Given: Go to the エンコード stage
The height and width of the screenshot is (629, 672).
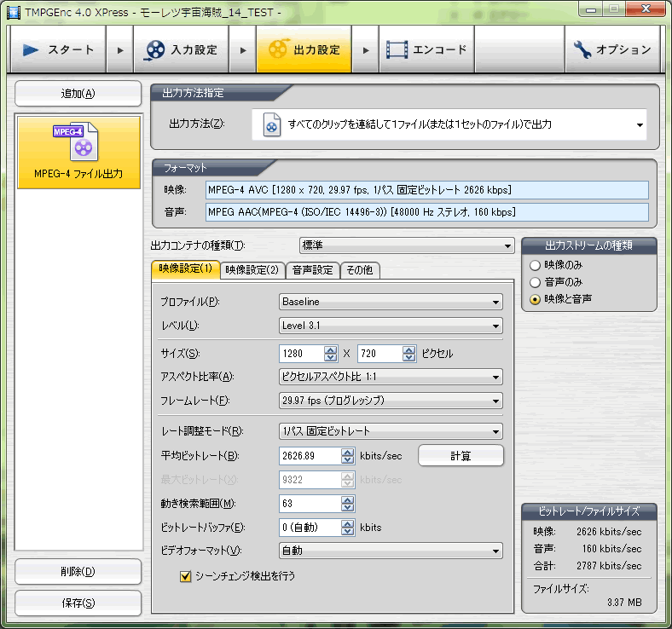Looking at the screenshot, I should 427,49.
